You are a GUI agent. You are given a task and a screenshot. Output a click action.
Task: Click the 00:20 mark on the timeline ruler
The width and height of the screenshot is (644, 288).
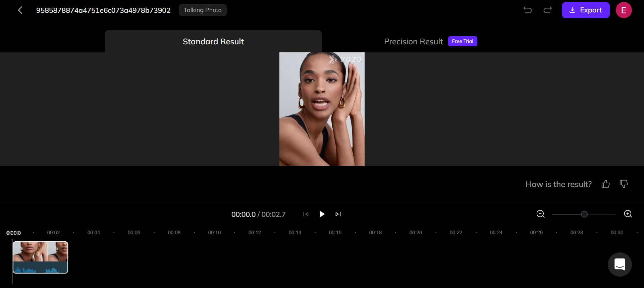point(416,233)
